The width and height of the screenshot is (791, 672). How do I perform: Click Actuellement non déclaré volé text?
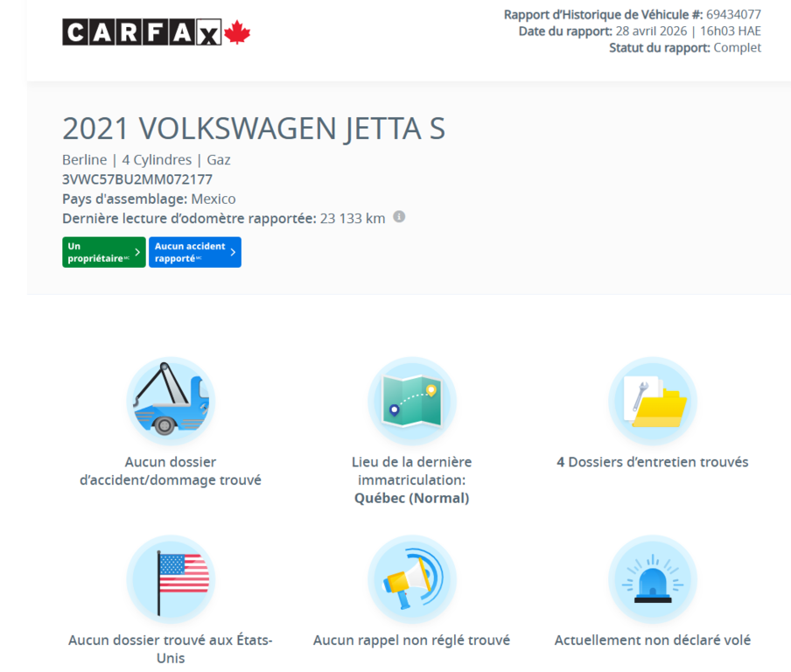652,640
